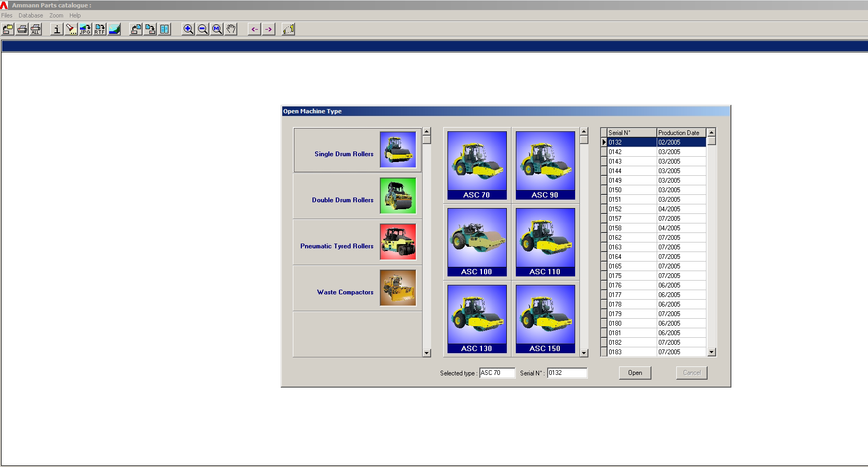The width and height of the screenshot is (868, 467).
Task: Select serial number row 0183
Action: (x=657, y=352)
